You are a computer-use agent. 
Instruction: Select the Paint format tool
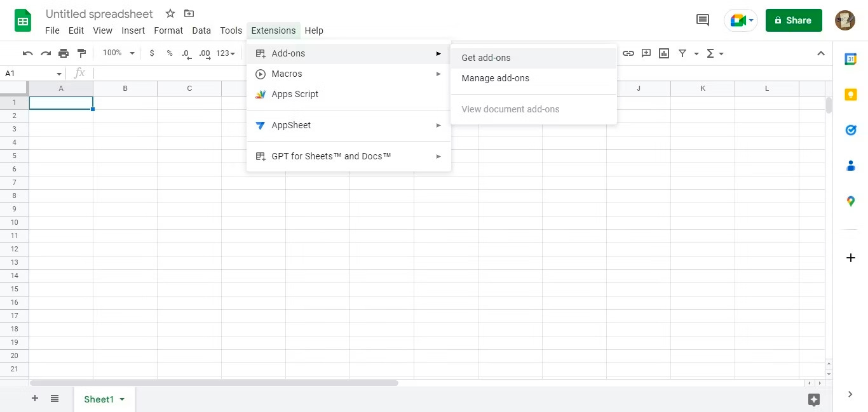[81, 53]
